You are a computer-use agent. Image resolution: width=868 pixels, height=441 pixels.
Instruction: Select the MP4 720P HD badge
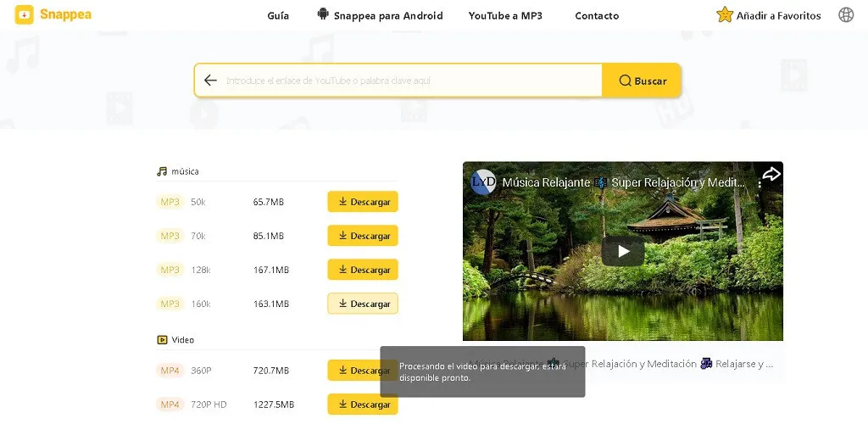click(x=170, y=405)
